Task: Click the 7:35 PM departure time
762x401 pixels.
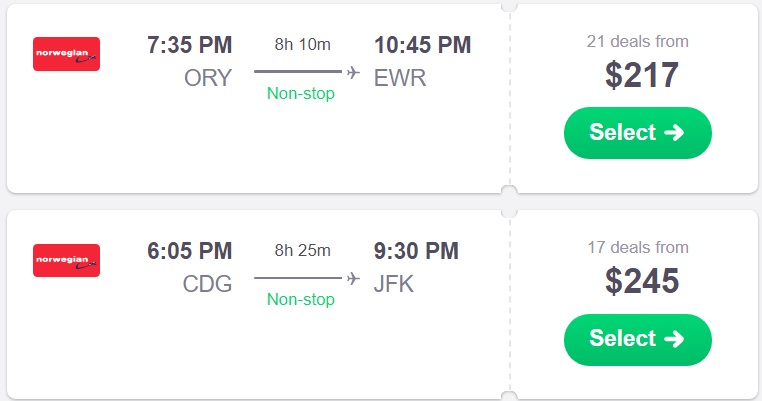Action: pos(189,45)
